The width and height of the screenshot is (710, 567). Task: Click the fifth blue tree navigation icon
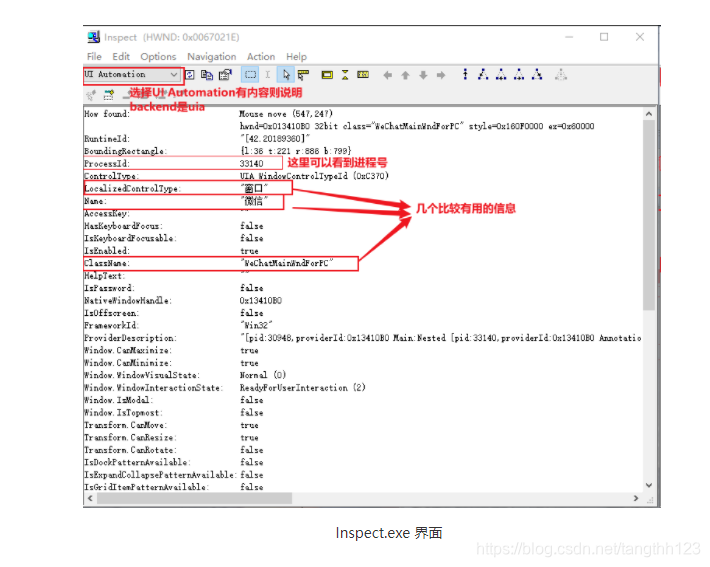tap(537, 74)
